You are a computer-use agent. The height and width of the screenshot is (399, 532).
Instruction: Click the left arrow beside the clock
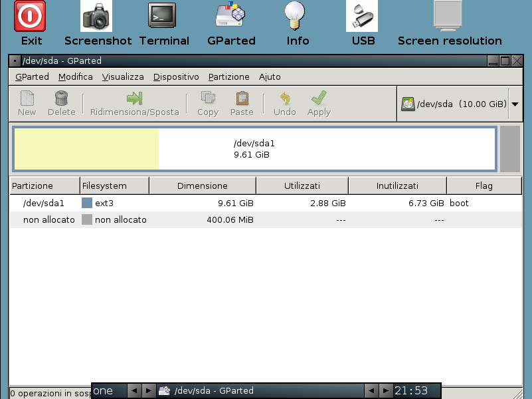371,391
